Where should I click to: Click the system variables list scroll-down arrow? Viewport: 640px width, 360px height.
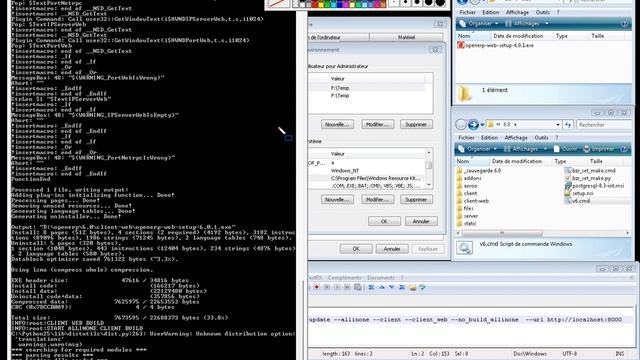tap(429, 185)
